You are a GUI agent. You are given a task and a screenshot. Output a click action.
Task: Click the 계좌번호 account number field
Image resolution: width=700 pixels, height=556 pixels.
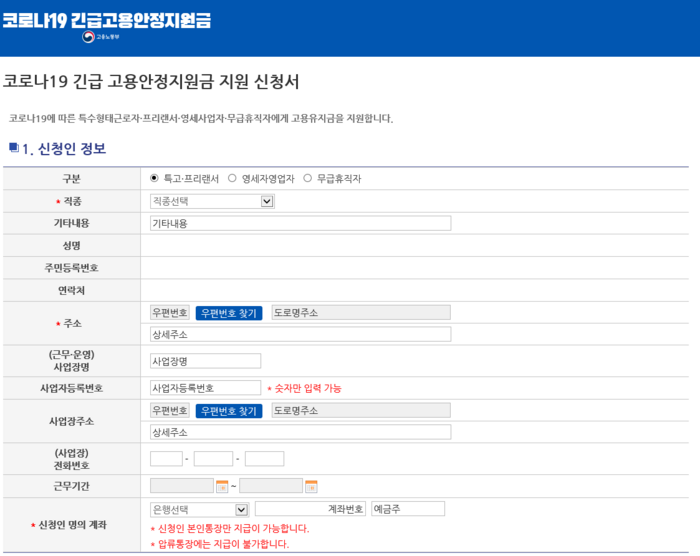[x=310, y=509]
